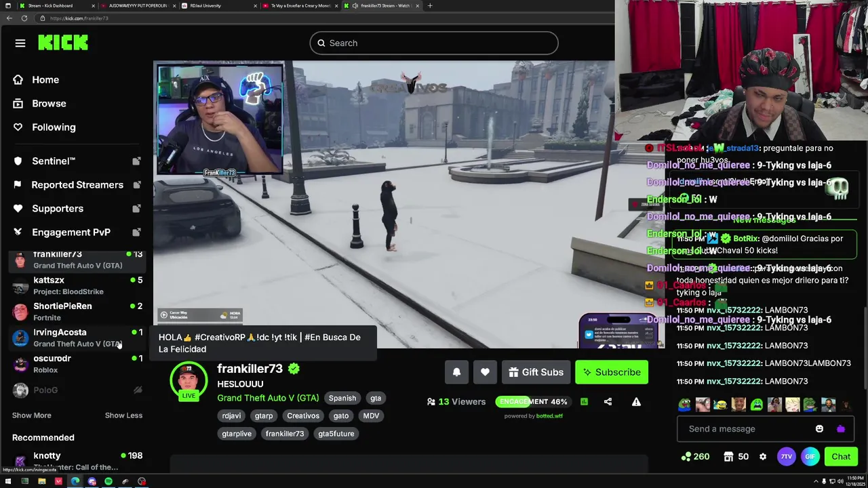Viewport: 868px width, 488px height.
Task: Open Engagement PvP in sidebar
Action: click(71, 232)
